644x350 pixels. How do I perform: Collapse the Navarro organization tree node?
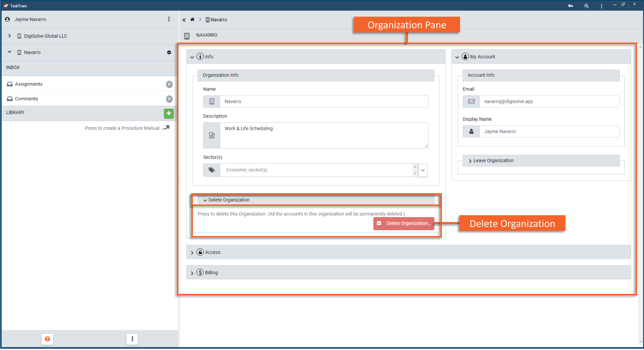click(9, 52)
